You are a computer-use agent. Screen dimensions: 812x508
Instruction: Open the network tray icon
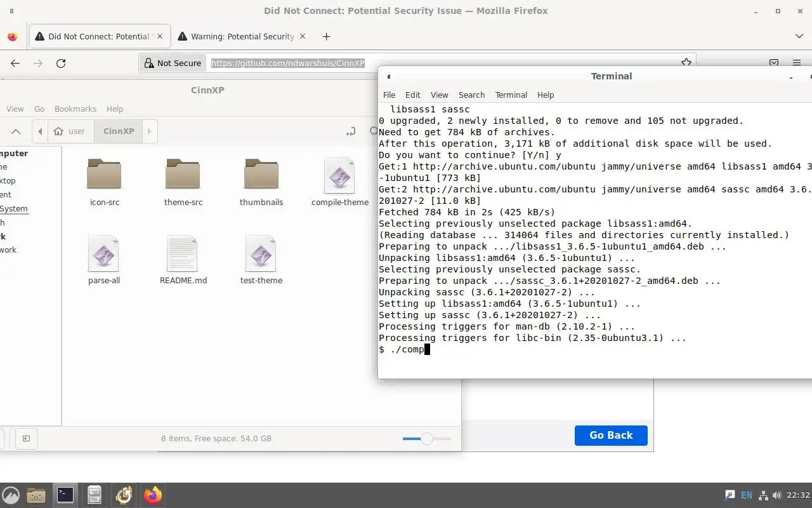pos(764,495)
